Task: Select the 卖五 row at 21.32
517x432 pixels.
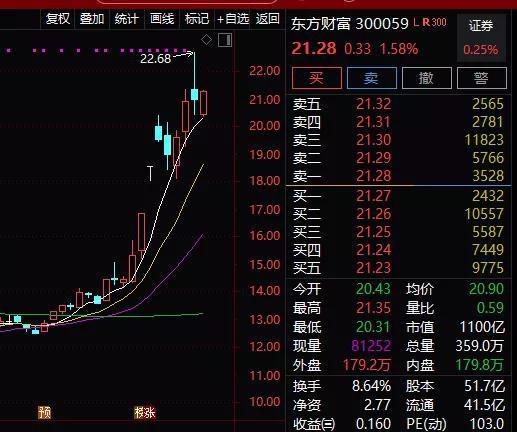Action: [398, 104]
